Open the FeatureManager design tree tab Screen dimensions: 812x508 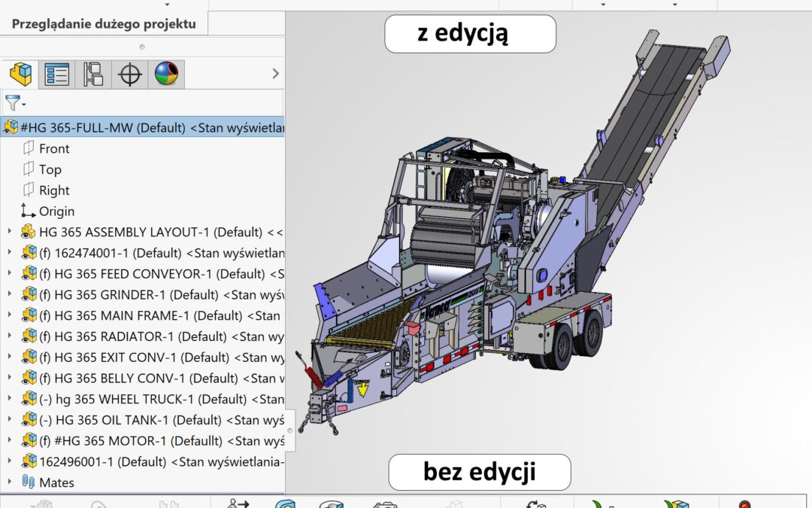click(20, 75)
